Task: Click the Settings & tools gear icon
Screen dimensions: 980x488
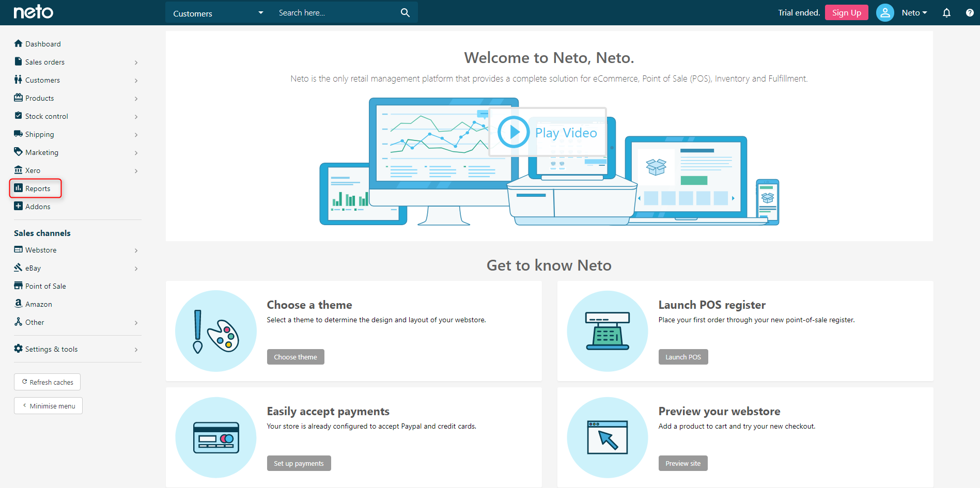Action: [19, 349]
